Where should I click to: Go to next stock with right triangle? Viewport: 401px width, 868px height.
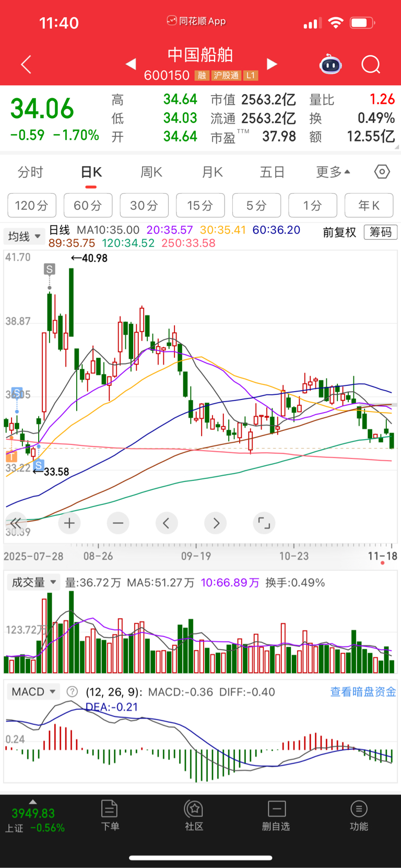coord(272,64)
